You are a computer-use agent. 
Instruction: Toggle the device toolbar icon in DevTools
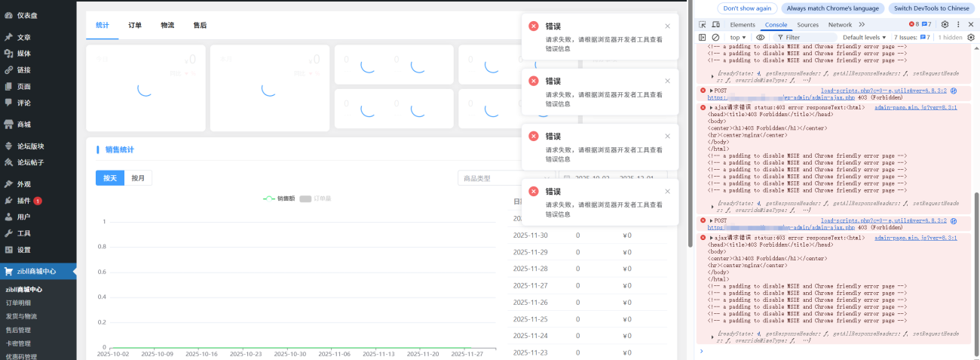click(715, 25)
